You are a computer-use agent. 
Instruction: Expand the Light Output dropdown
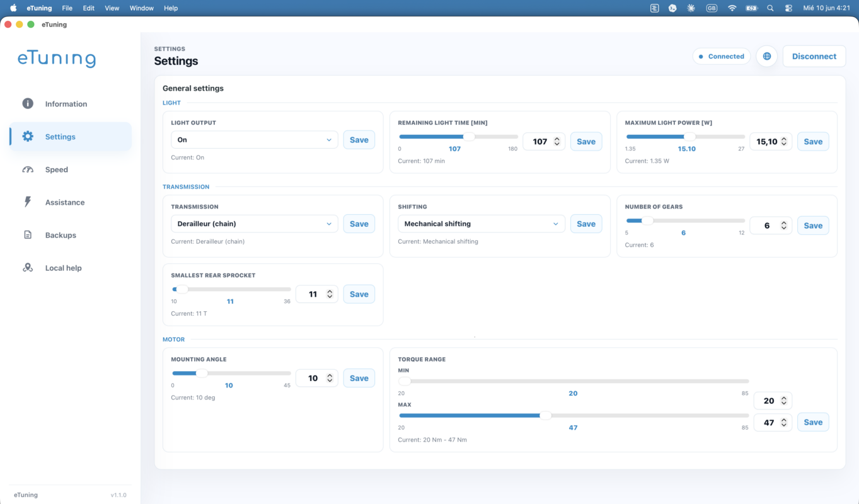255,140
